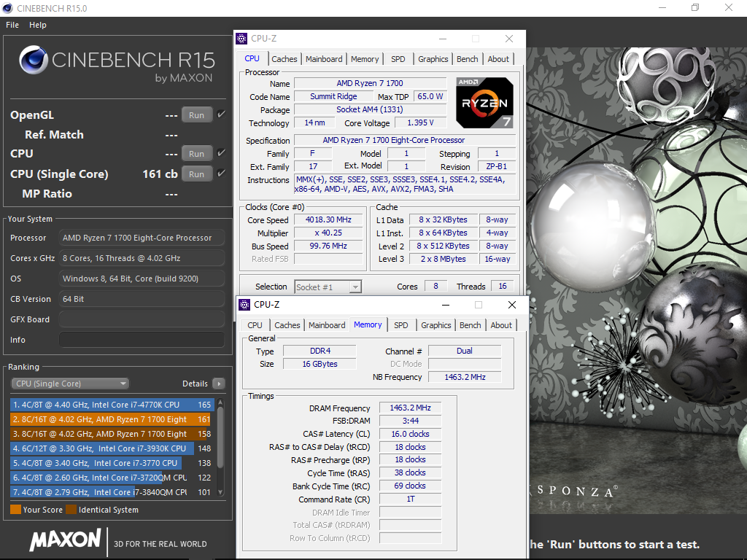747x560 pixels.
Task: Click the Your Score orange legend swatch
Action: click(16, 510)
